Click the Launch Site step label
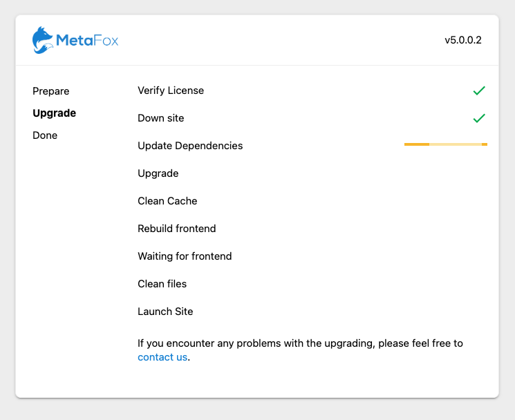This screenshot has height=420, width=515. click(165, 312)
